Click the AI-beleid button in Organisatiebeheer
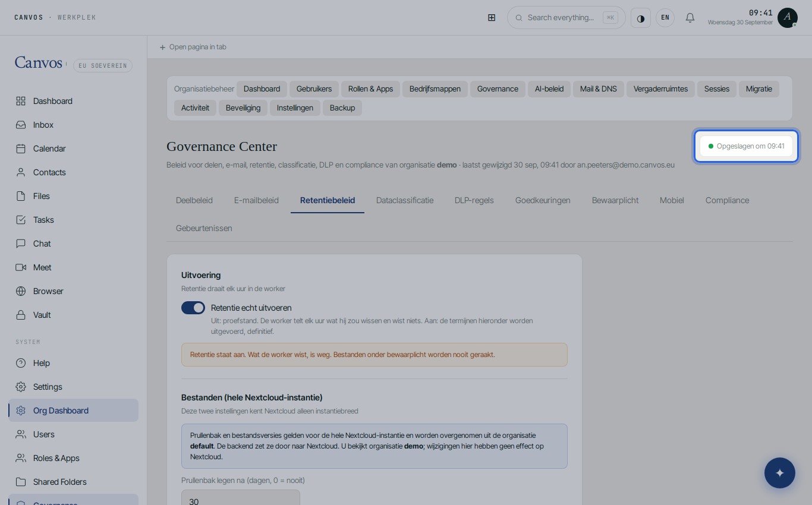The height and width of the screenshot is (505, 812). point(549,89)
